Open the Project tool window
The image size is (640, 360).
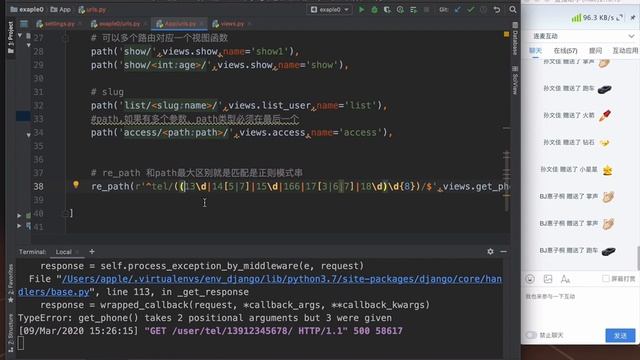pos(11,38)
